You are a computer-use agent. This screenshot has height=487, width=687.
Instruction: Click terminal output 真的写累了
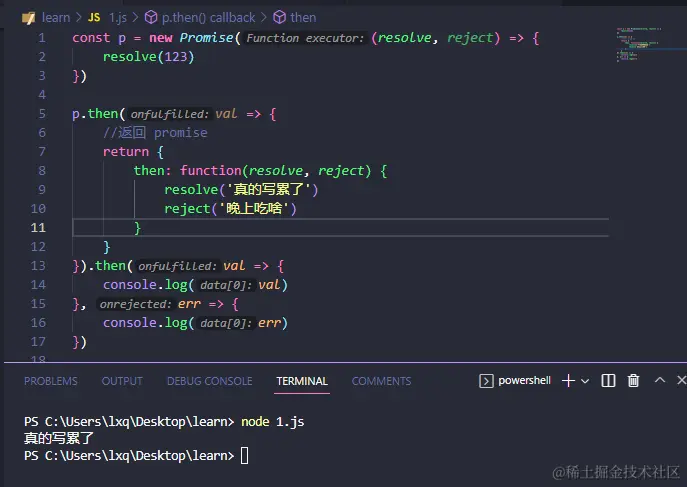(59, 438)
